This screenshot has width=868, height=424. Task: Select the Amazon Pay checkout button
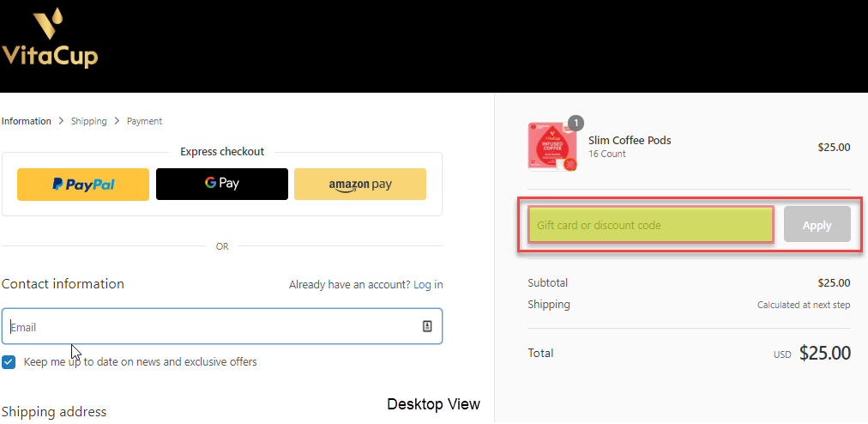click(360, 184)
